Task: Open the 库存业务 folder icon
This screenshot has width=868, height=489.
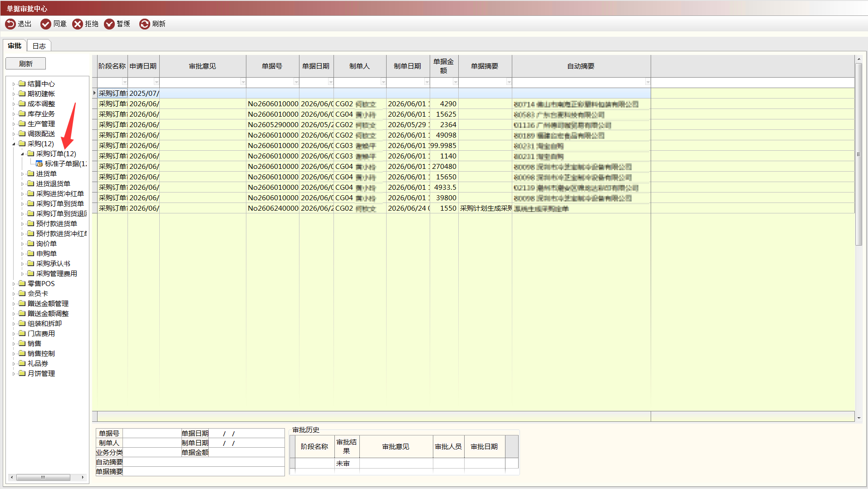Action: pyautogui.click(x=22, y=114)
